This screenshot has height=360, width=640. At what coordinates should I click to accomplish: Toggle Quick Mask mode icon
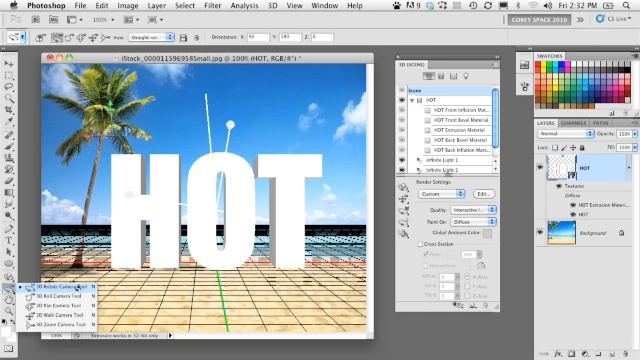9,349
